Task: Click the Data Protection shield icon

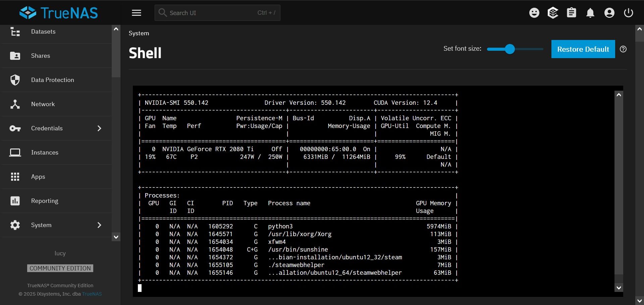Action: 15,80
